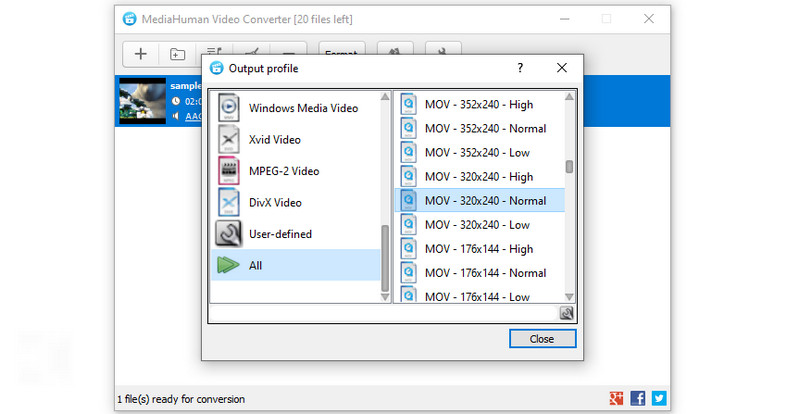Click the MediaHuman app logo in title bar
This screenshot has width=799, height=414.
[x=129, y=19]
